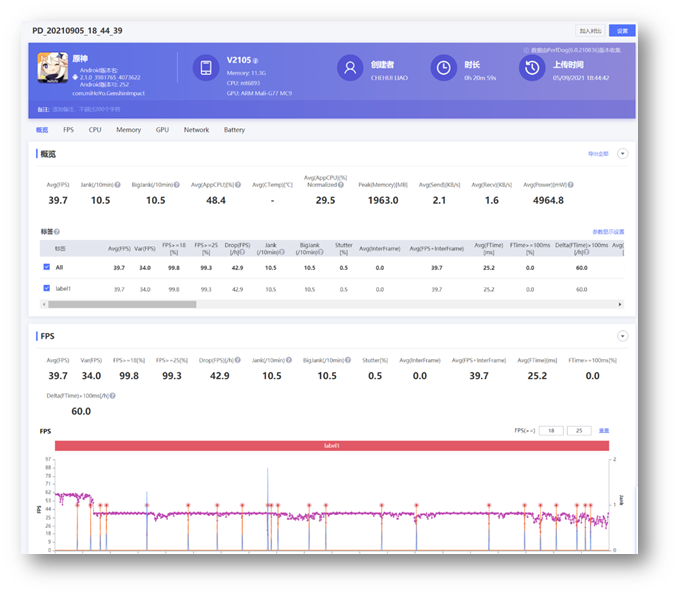The height and width of the screenshot is (596, 680).
Task: Click the blue settings button at top right
Action: pos(621,31)
